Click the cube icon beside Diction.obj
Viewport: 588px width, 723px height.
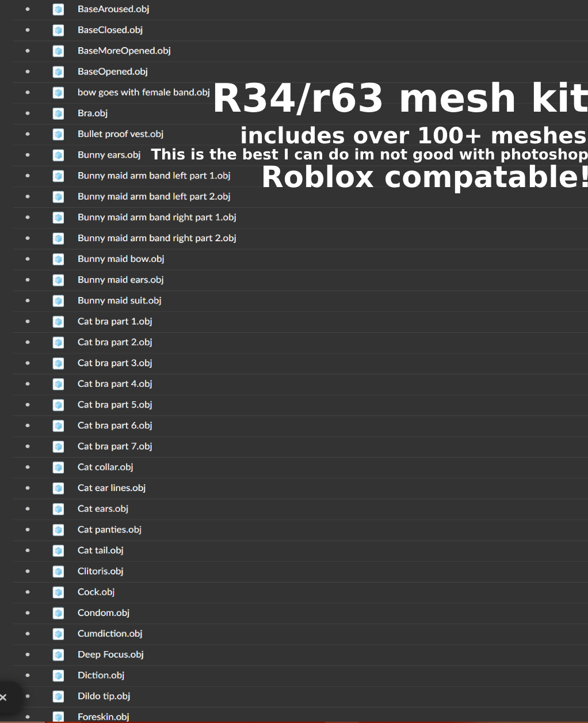(58, 676)
